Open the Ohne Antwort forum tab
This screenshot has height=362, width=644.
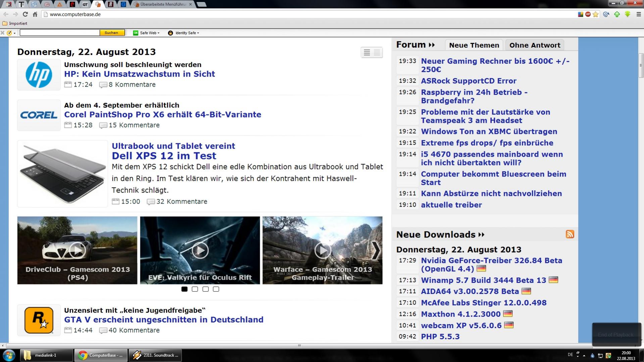(535, 45)
